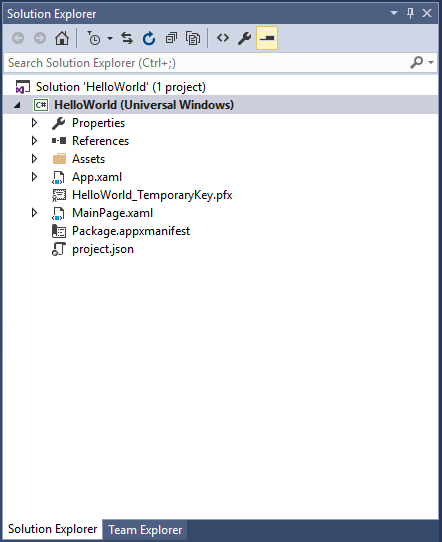442x542 pixels.
Task: Select the project.json file
Action: click(x=103, y=249)
